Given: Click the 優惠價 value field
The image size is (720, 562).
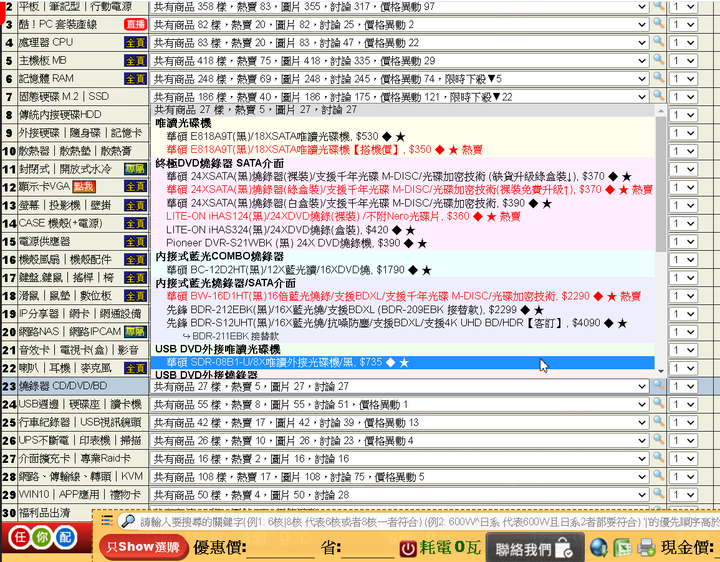Looking at the screenshot, I should [x=281, y=547].
